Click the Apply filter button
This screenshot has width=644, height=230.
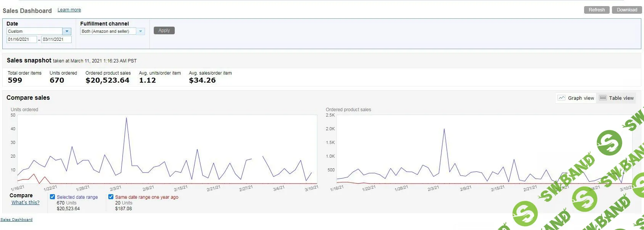click(x=164, y=30)
